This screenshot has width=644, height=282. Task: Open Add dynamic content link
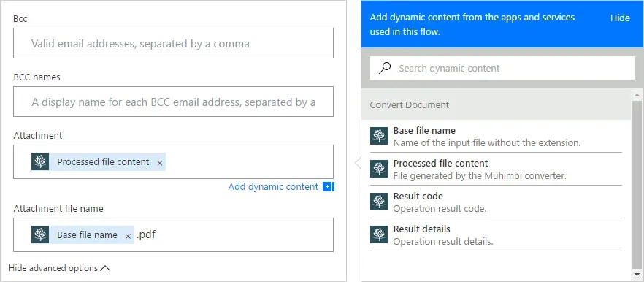click(273, 187)
